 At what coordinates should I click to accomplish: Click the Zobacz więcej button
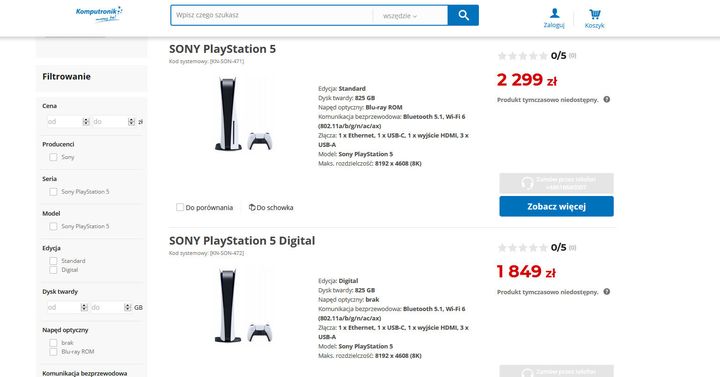tap(556, 206)
